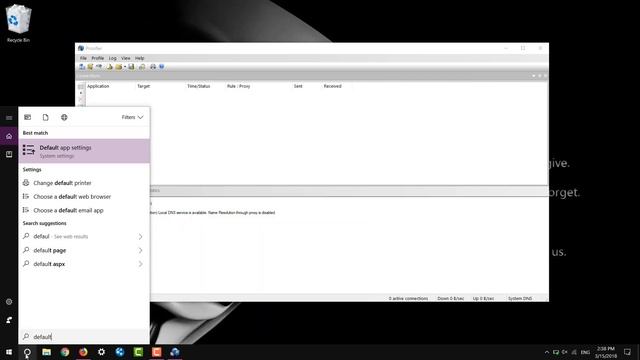
Task: Open Proxification Rules toolbar icon in Proxifier
Action: click(90, 67)
